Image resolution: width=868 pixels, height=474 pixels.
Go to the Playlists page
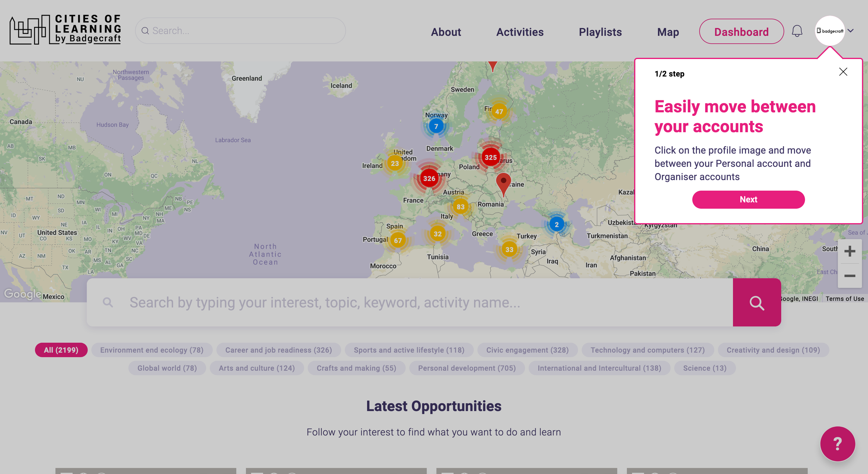[x=600, y=32]
